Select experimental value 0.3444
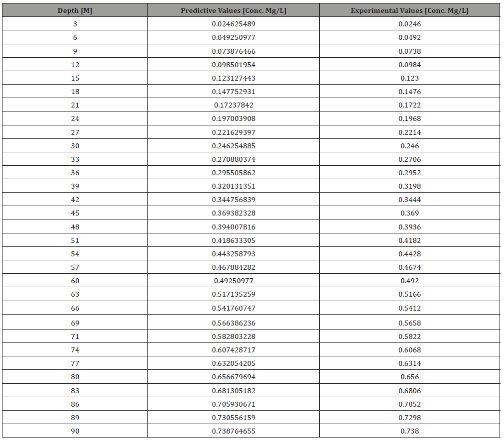Viewport: 504px width, 444px height. click(x=410, y=200)
